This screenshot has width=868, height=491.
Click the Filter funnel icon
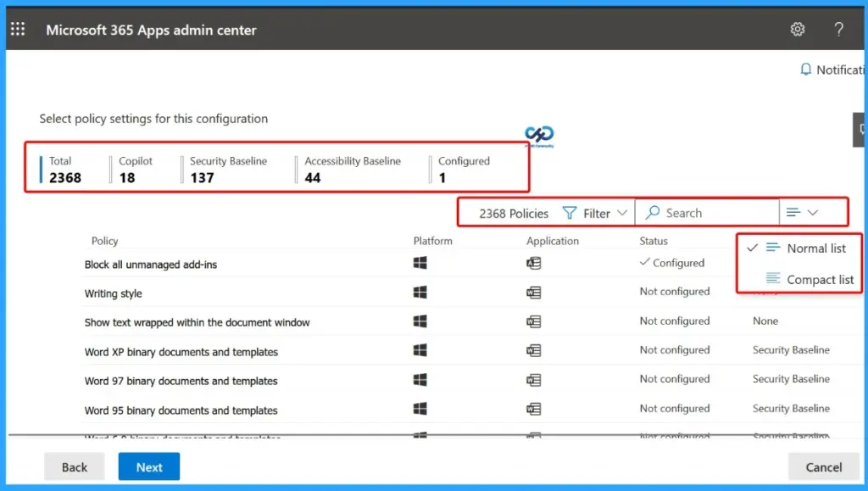569,213
